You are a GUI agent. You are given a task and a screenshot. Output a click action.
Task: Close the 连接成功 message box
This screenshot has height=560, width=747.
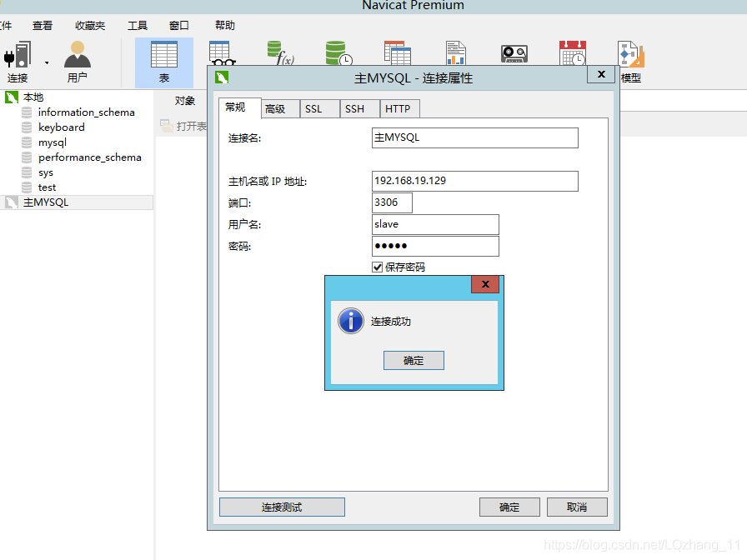pyautogui.click(x=485, y=284)
